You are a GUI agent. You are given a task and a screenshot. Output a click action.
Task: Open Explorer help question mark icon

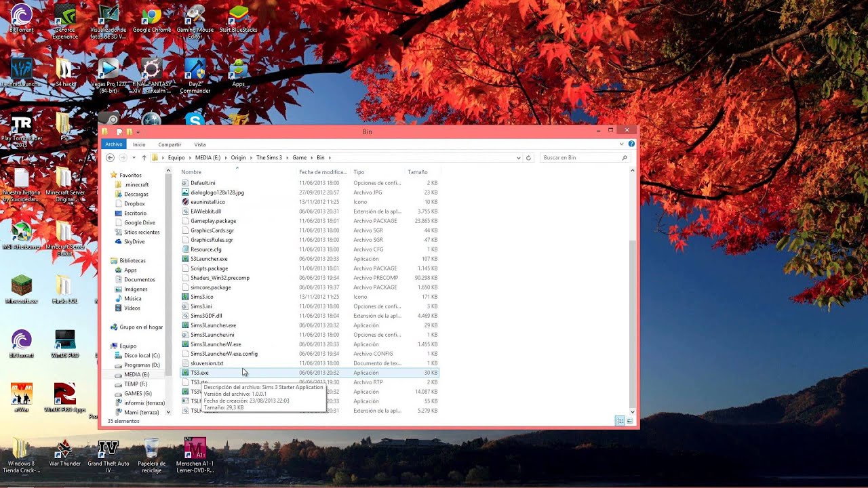click(632, 144)
